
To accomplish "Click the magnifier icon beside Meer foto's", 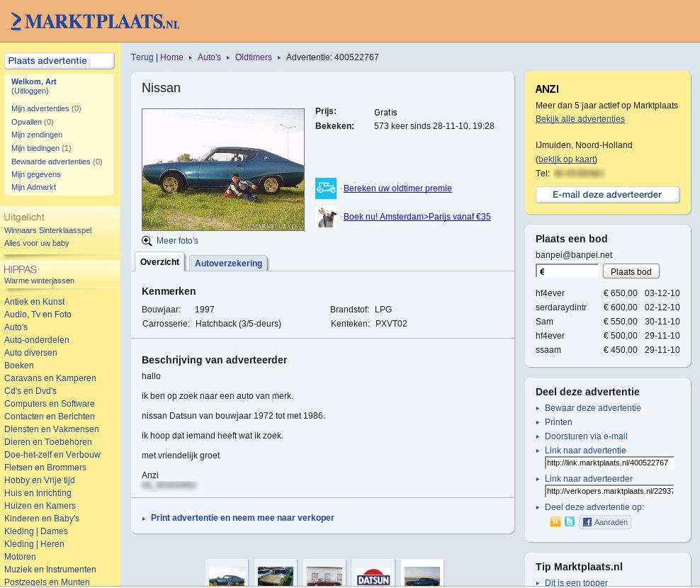I will point(147,241).
